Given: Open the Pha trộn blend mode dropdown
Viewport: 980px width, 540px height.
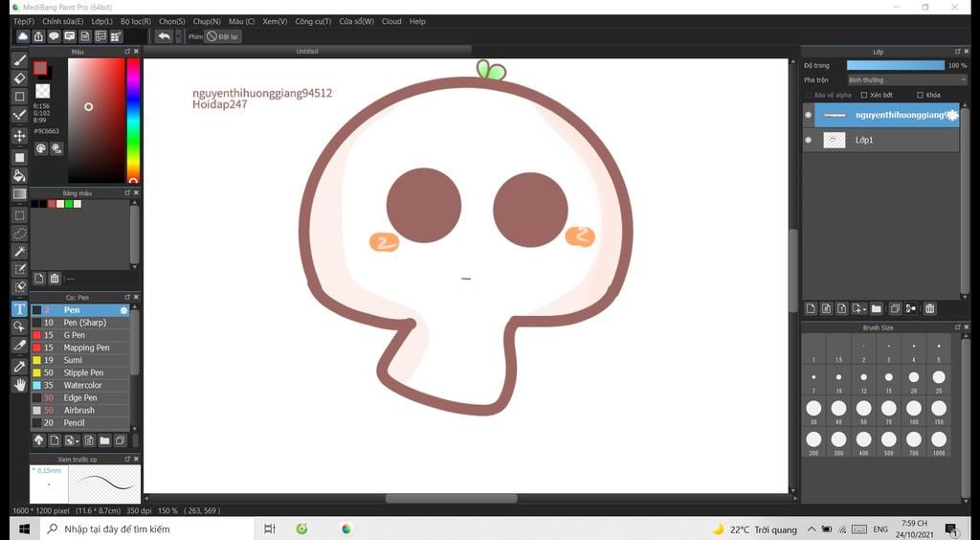Looking at the screenshot, I should coord(907,80).
